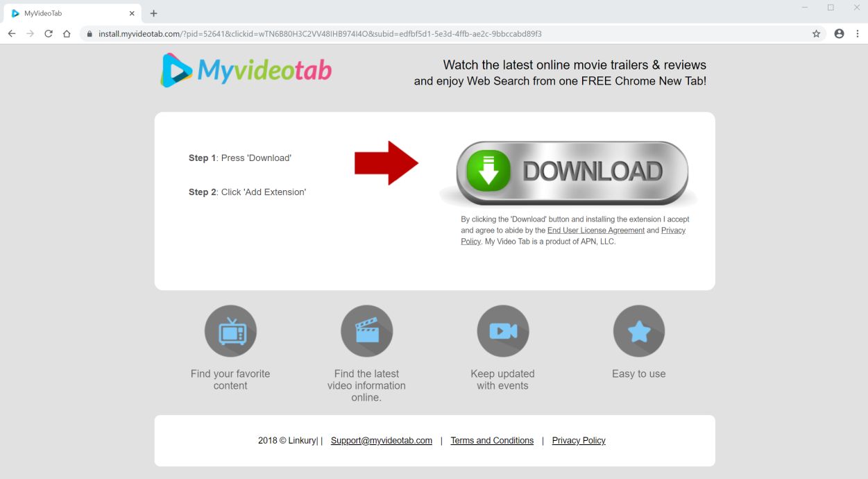Click the bookmark star in the address bar
Screen dimensions: 868x479
[815, 33]
